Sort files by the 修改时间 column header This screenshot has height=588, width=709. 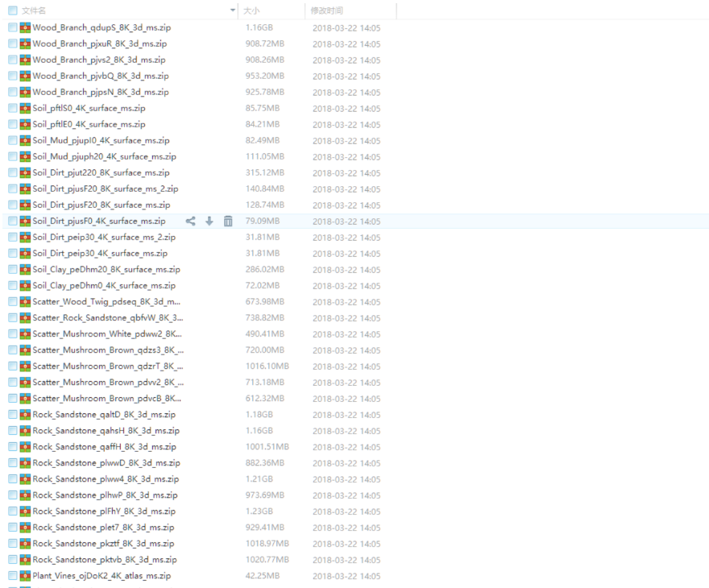tap(326, 10)
